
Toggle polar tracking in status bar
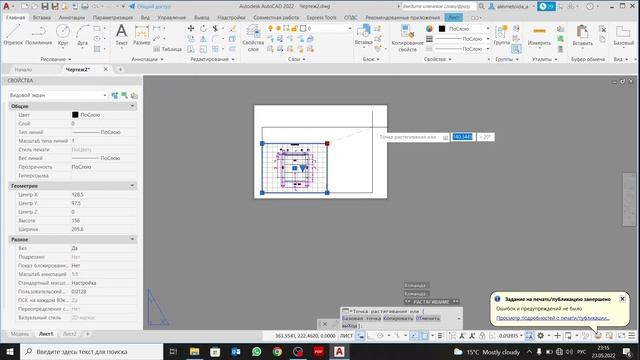[x=380, y=336]
